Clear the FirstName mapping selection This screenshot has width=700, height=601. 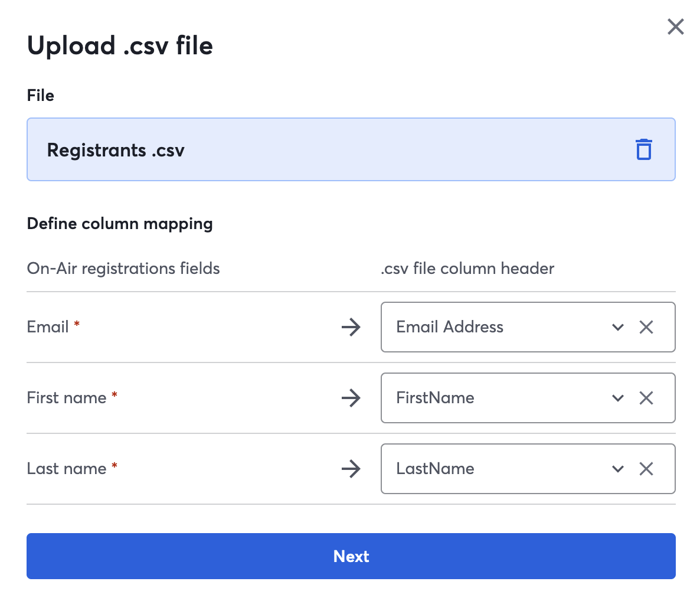(646, 398)
